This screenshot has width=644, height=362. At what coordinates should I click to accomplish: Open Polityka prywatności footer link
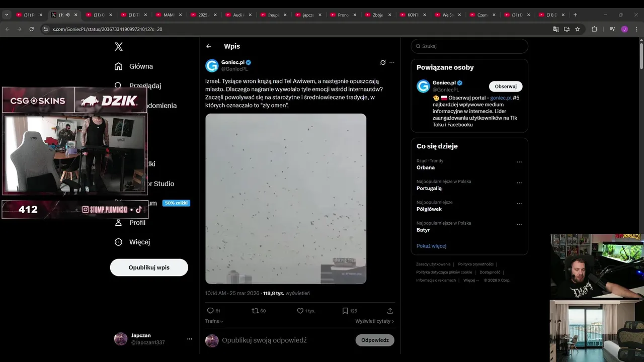[x=475, y=264]
